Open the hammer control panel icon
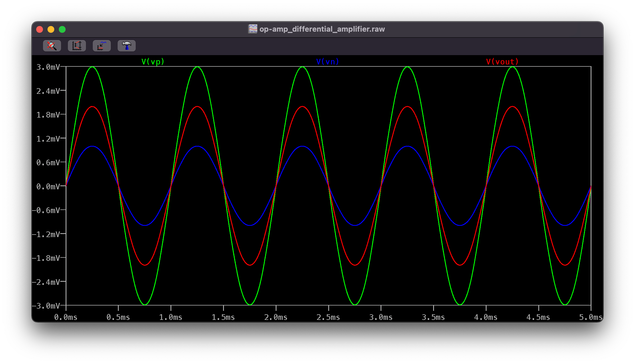Screen dimensions: 635x364 pyautogui.click(x=126, y=46)
